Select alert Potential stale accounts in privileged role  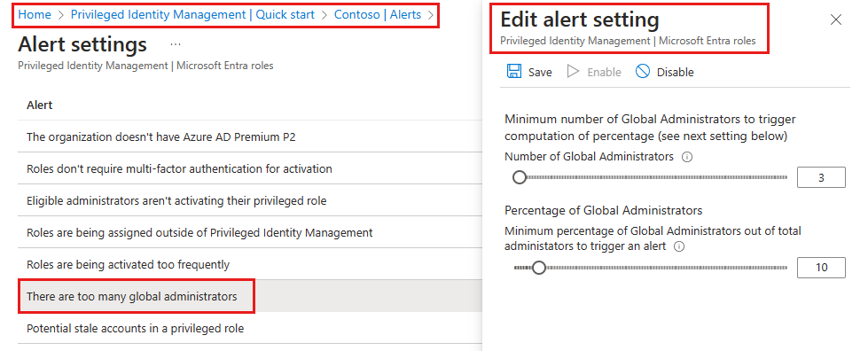click(x=249, y=328)
